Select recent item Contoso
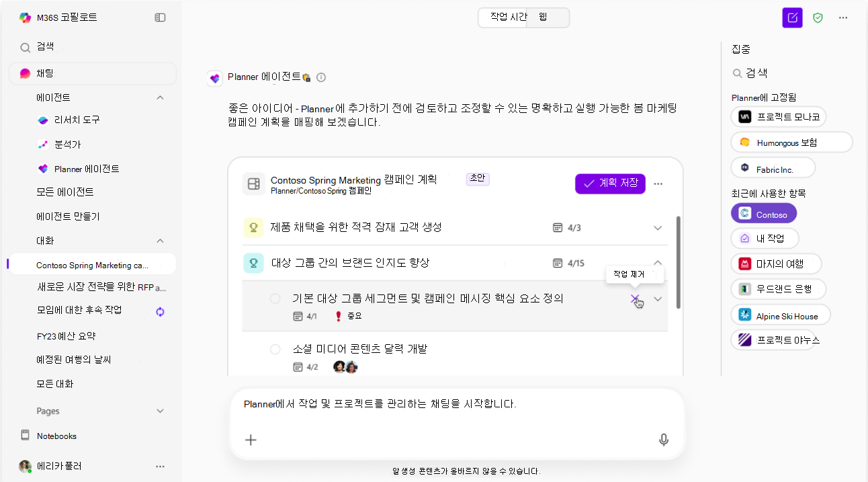 click(764, 214)
